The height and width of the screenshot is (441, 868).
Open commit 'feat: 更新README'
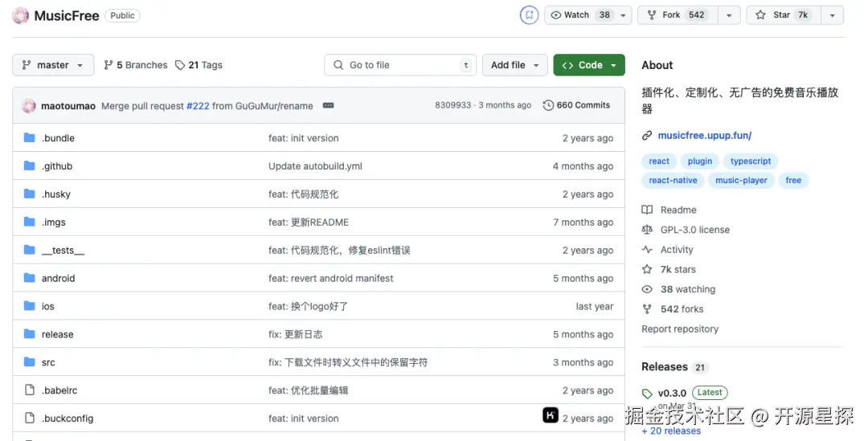[309, 222]
